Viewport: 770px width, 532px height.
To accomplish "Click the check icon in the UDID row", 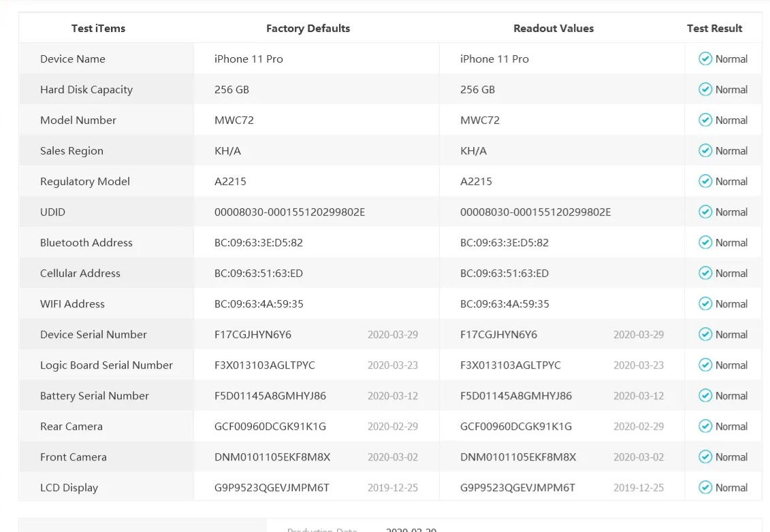I will [x=705, y=212].
